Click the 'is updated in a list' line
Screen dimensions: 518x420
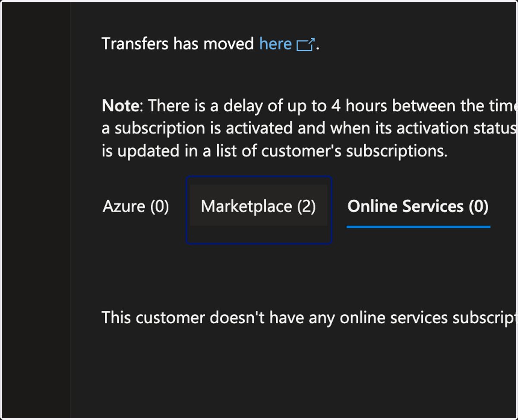(275, 151)
